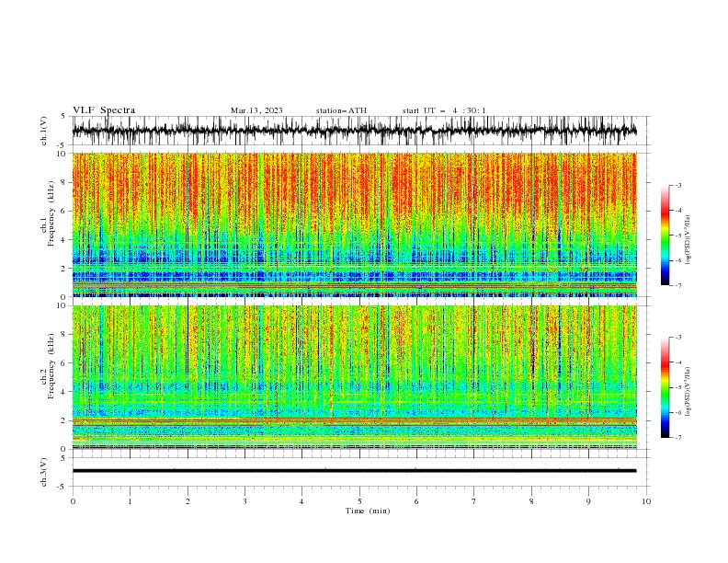Click the "4" tick on the time axis
The image size is (728, 563).
click(x=301, y=501)
